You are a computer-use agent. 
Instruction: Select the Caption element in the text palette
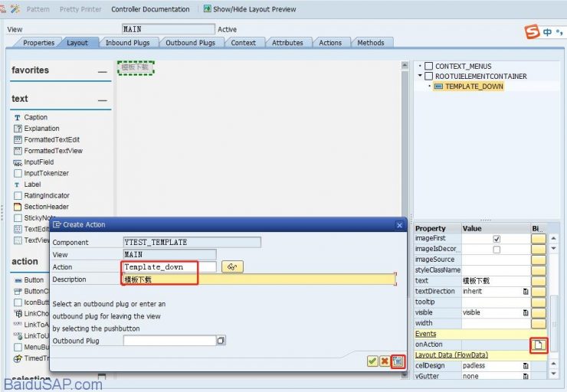tap(35, 117)
